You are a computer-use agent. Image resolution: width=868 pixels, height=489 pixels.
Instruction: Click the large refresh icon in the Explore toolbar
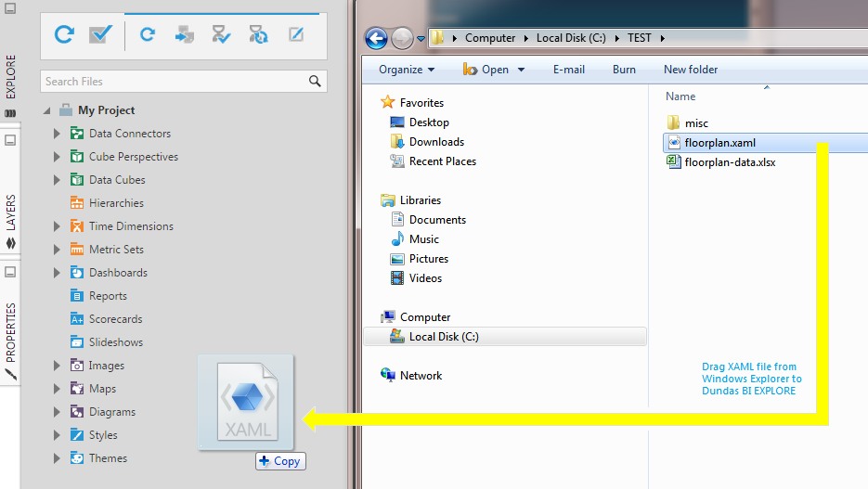coord(64,35)
